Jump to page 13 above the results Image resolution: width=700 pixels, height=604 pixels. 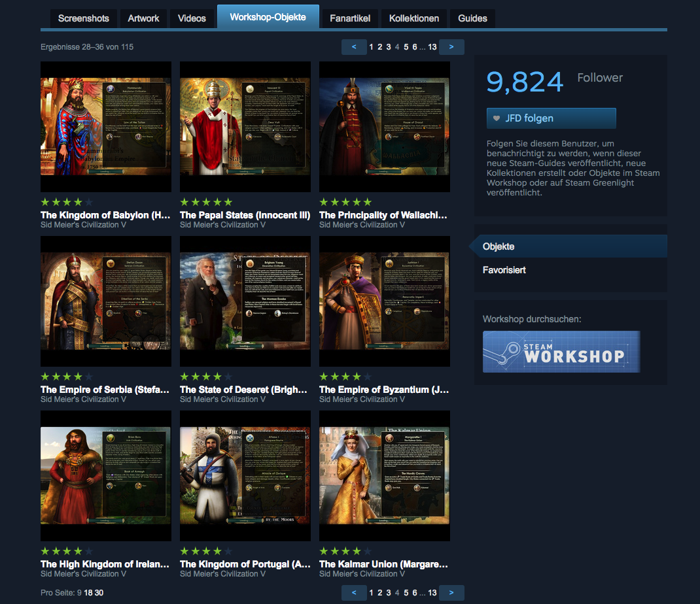[432, 47]
